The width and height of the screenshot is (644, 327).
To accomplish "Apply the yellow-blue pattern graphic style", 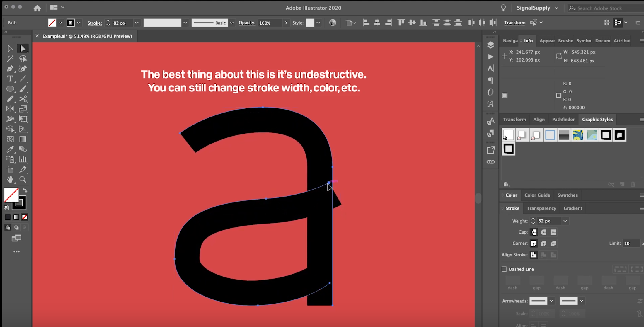I will [x=578, y=135].
